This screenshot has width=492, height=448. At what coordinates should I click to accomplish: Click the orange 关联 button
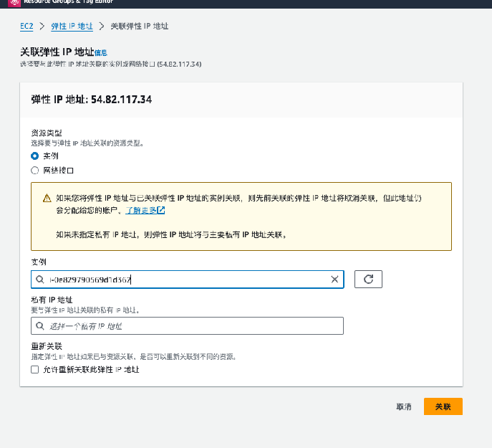point(443,406)
